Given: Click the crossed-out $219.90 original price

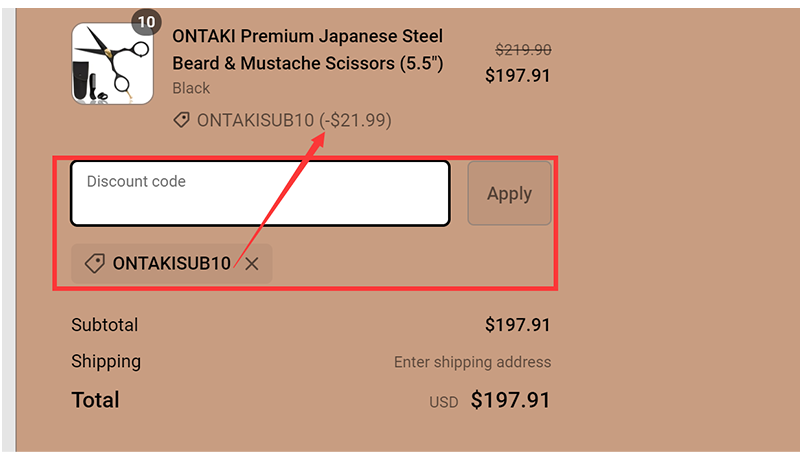Looking at the screenshot, I should [x=523, y=50].
